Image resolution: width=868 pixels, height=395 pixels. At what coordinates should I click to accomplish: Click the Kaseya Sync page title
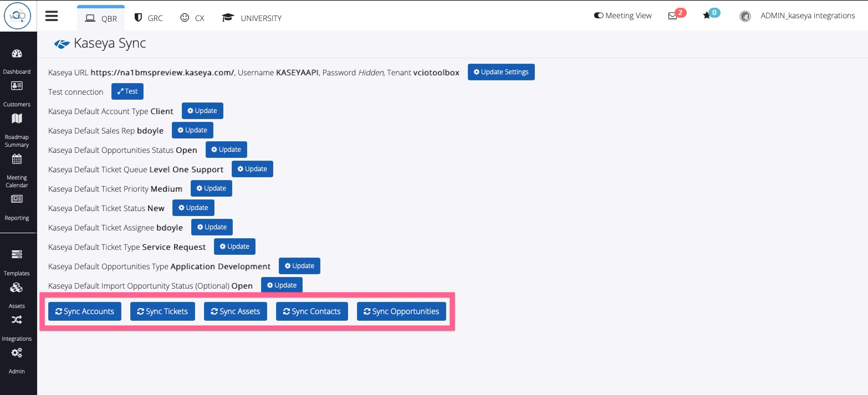tap(110, 43)
